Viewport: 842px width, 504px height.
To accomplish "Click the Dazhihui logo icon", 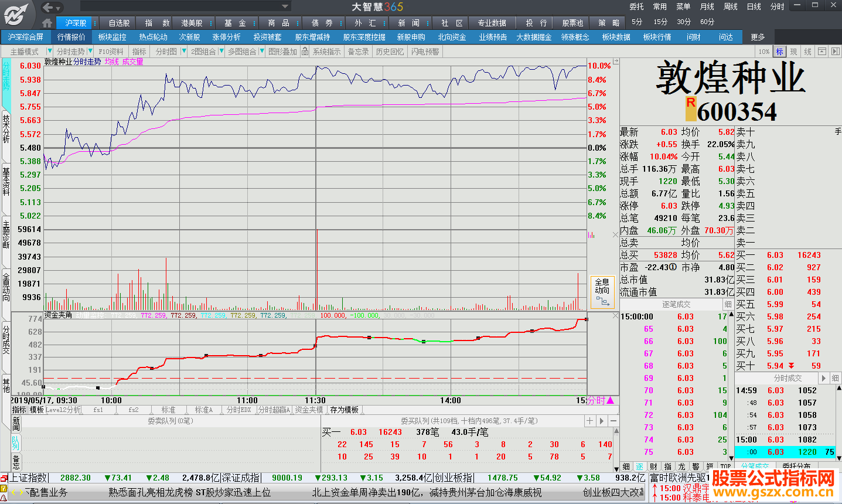I will pyautogui.click(x=15, y=14).
